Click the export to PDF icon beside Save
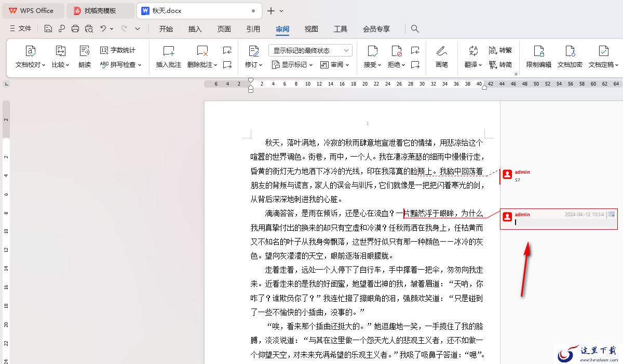Viewport: 623px width, 364px height. point(62,29)
